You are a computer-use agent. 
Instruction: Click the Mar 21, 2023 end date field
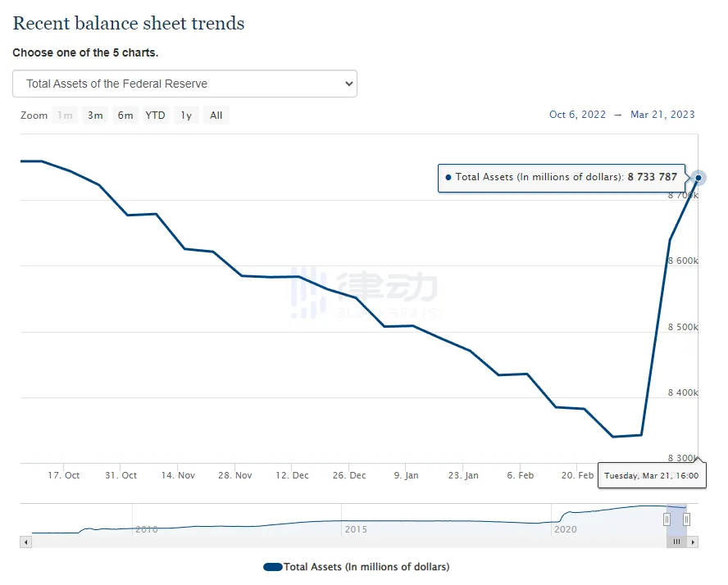pyautogui.click(x=662, y=115)
